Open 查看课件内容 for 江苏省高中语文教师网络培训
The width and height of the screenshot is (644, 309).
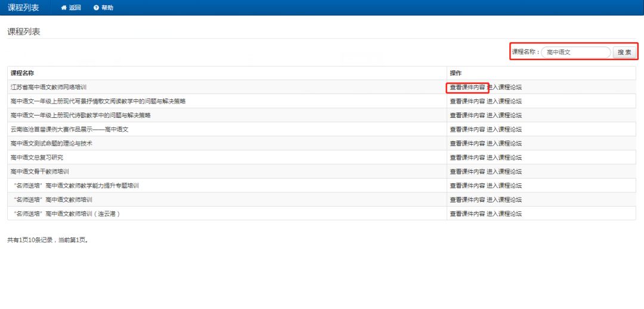(467, 87)
